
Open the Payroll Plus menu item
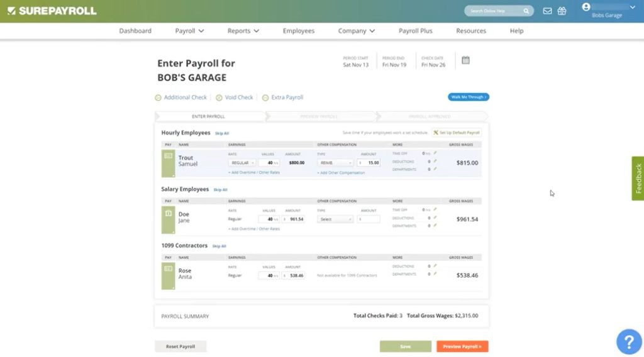click(x=416, y=31)
